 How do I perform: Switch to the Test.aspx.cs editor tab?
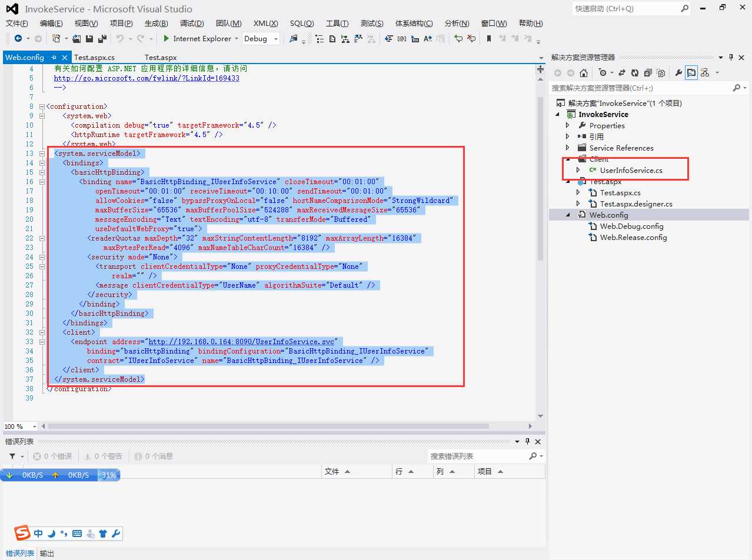[x=94, y=58]
